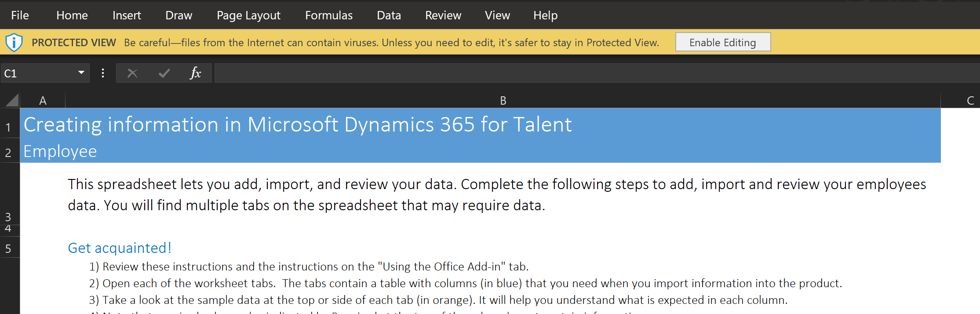Screen dimensions: 980x314
Task: Select row 1 header
Action: [x=8, y=127]
